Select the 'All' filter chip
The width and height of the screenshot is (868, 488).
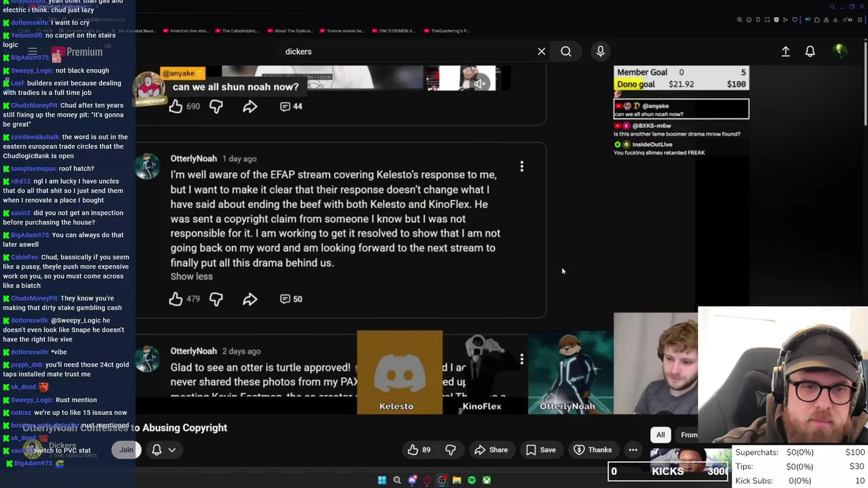660,435
